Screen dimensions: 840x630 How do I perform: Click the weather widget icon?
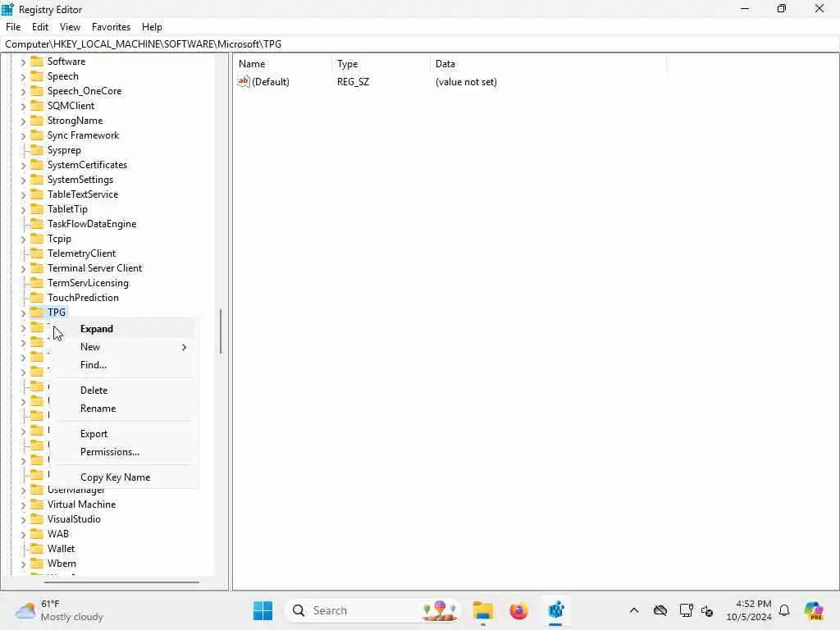[x=25, y=610]
